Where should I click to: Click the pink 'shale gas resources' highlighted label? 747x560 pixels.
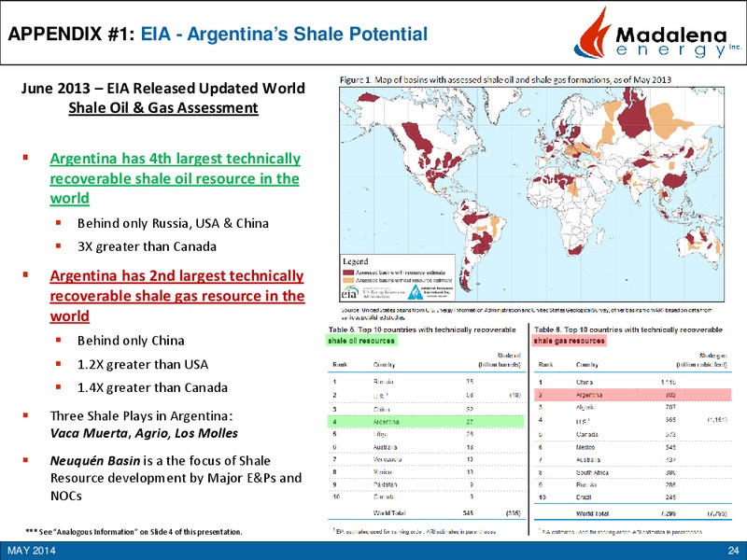click(x=570, y=341)
